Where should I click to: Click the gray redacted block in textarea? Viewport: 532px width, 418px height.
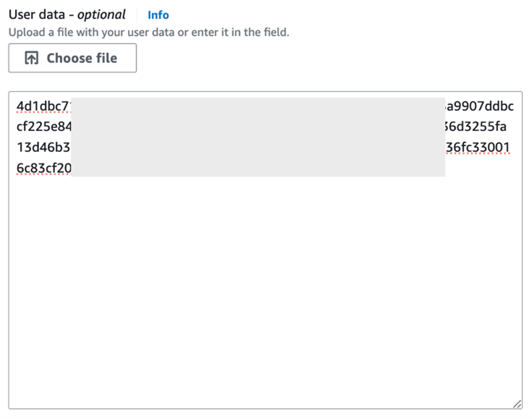[258, 137]
